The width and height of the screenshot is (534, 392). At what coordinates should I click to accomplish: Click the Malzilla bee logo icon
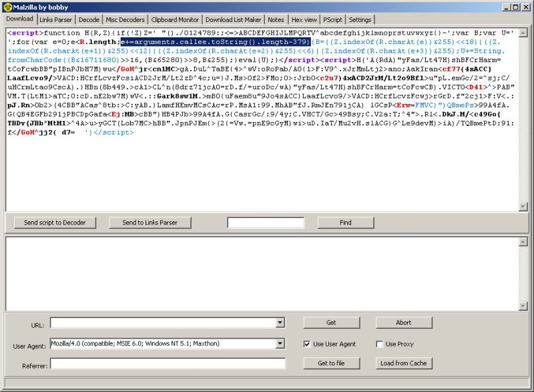tap(7, 6)
